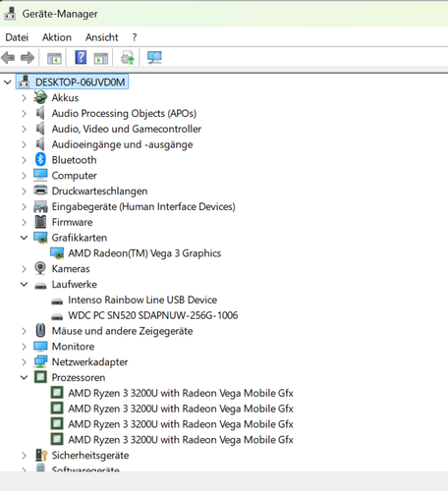
Task: Open Help via the blue question mark icon
Action: point(81,57)
